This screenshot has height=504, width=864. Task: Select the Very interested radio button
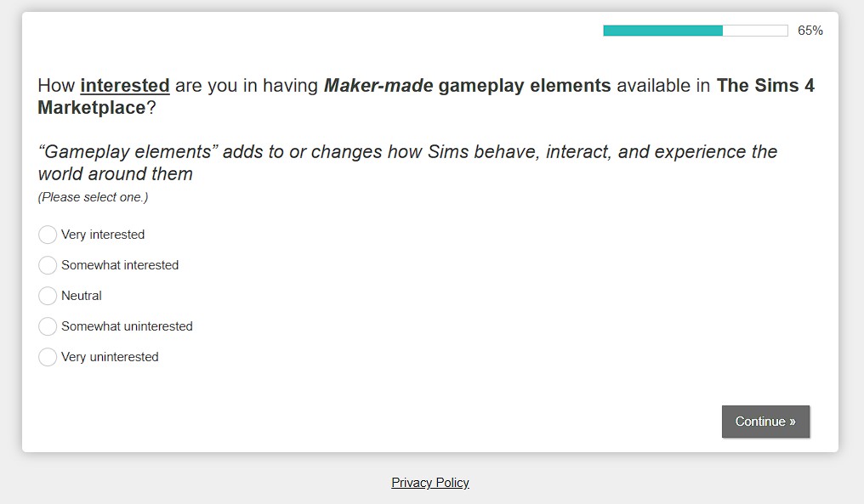pos(48,235)
